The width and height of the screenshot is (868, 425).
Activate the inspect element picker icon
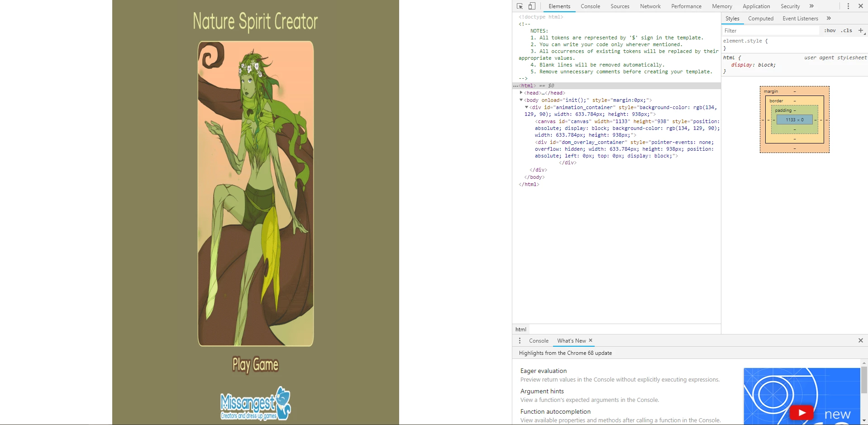pos(520,6)
